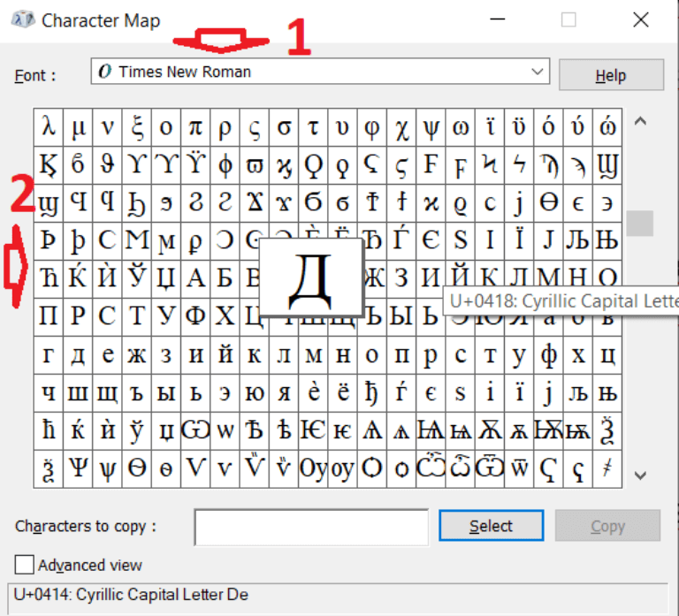Click the grid's vertical scrollbar thumb
Viewport: 679px width, 616px height.
[639, 224]
